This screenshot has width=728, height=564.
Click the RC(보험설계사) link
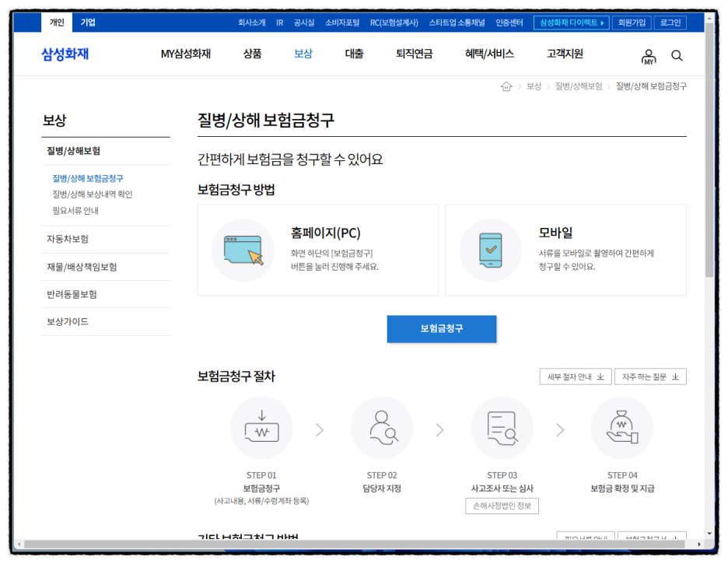[x=394, y=23]
